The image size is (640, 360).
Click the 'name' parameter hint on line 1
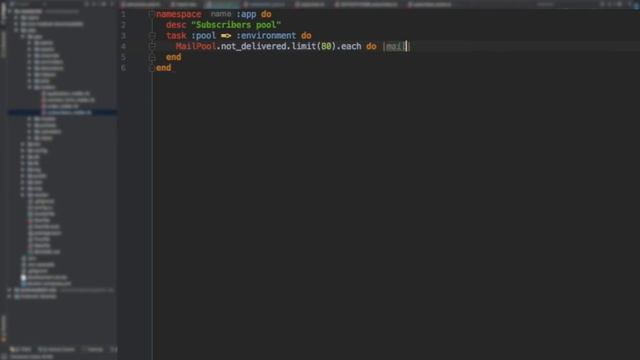221,14
